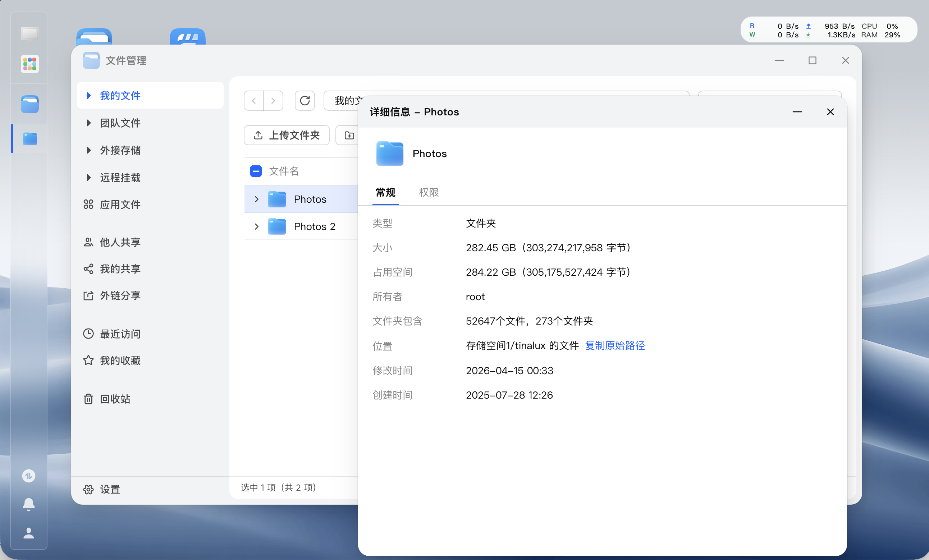929x560 pixels.
Task: Open the user account avatar in the dock
Action: click(x=29, y=533)
